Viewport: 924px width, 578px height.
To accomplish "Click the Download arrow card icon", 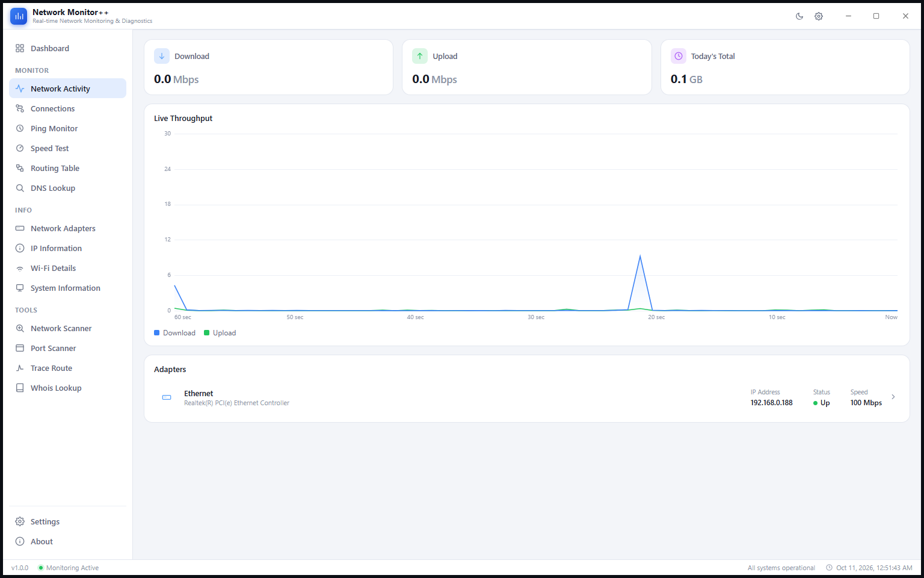I will pos(162,56).
